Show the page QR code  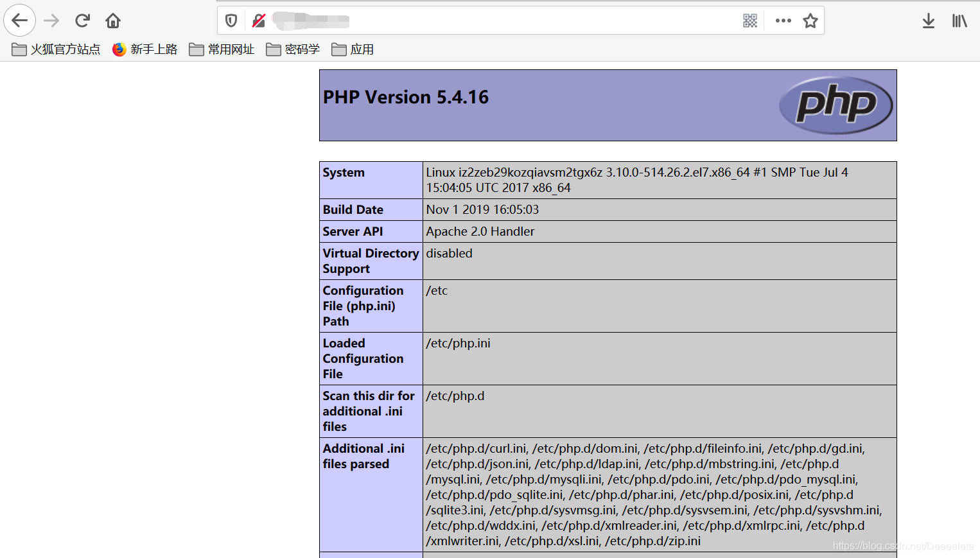tap(750, 21)
